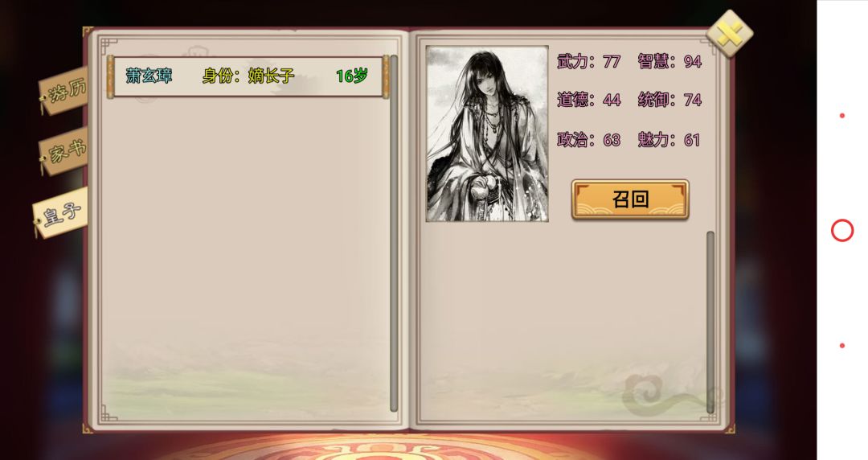
Task: Click the 16岁 age label
Action: (x=351, y=76)
